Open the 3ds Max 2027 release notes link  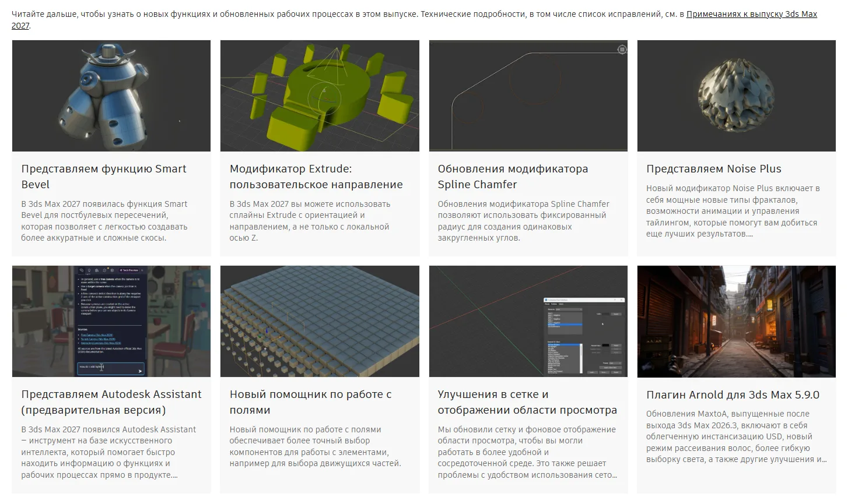(751, 14)
